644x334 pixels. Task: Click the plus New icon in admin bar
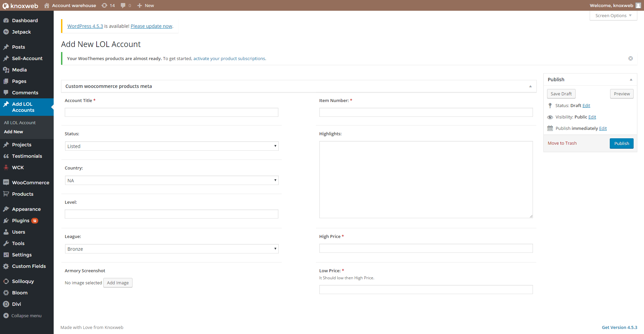tap(140, 5)
